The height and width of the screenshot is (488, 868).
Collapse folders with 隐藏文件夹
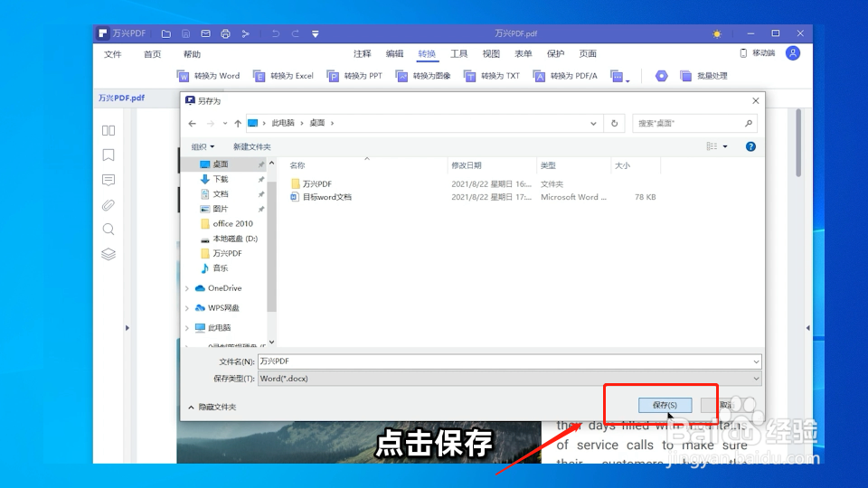click(x=212, y=408)
